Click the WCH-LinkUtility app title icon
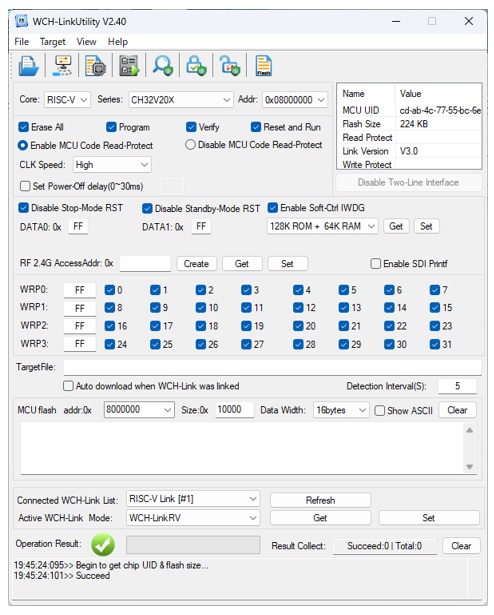This screenshot has width=494, height=615. click(x=22, y=21)
